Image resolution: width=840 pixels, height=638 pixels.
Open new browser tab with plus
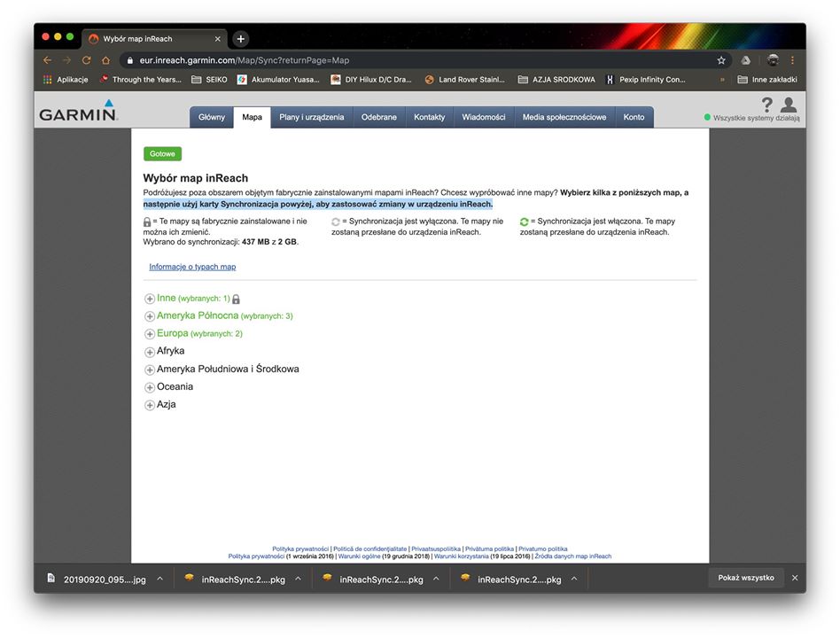(240, 39)
